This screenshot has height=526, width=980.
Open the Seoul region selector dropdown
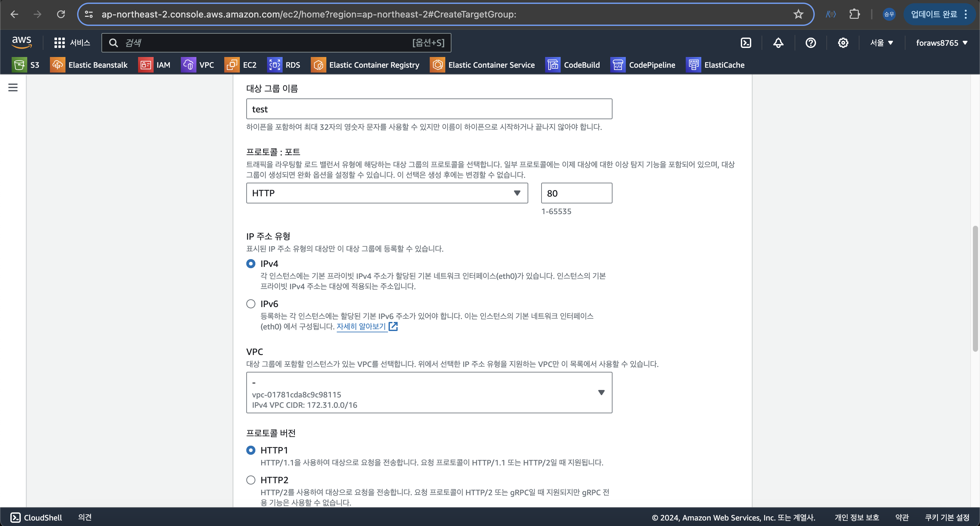coord(881,43)
